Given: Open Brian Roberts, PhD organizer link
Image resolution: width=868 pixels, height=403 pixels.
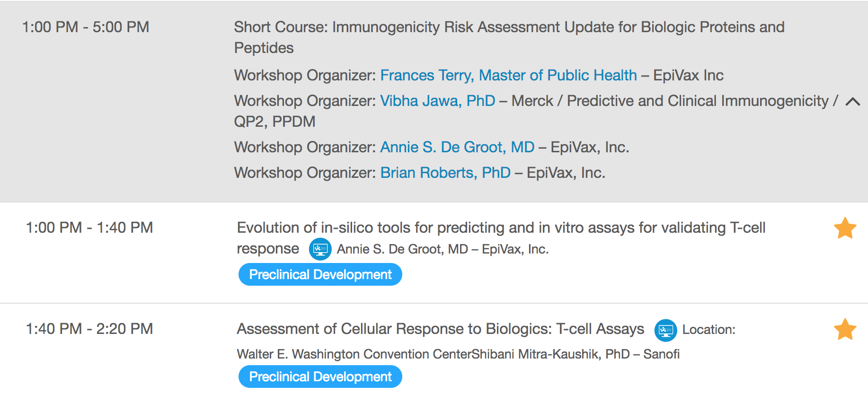Looking at the screenshot, I should (445, 173).
